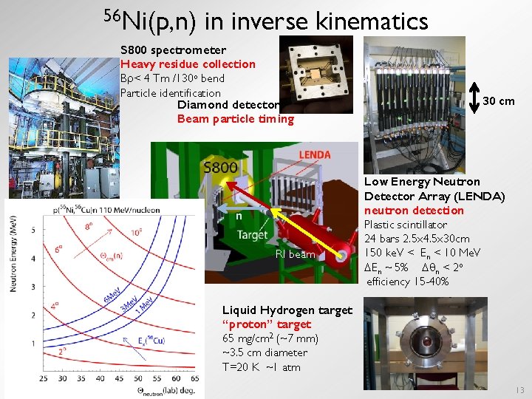Click the '~3.5 cm diameter' line

(x=265, y=353)
